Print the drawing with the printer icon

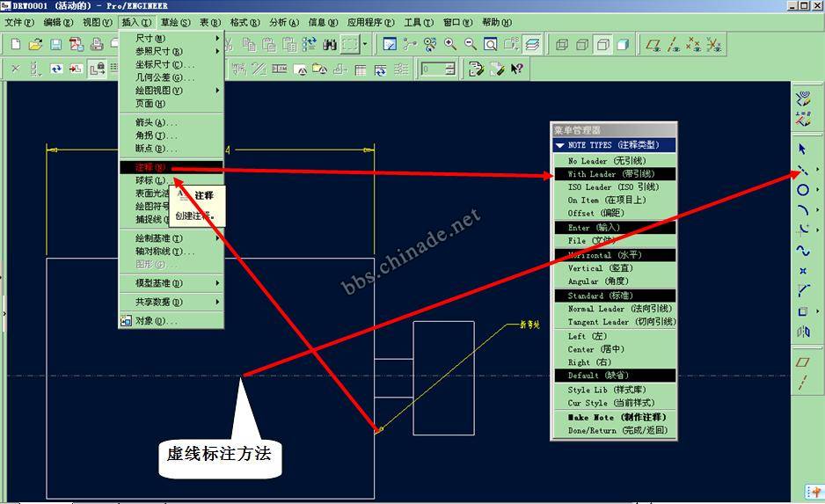pyautogui.click(x=97, y=44)
